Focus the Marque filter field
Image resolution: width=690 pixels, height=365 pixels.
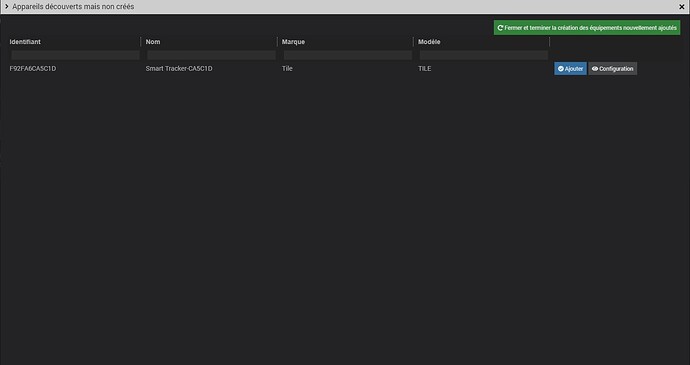click(348, 55)
